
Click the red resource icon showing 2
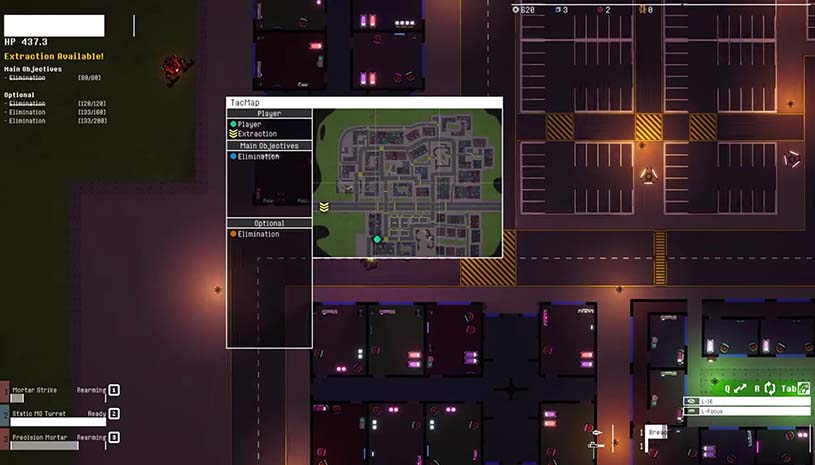tap(599, 9)
